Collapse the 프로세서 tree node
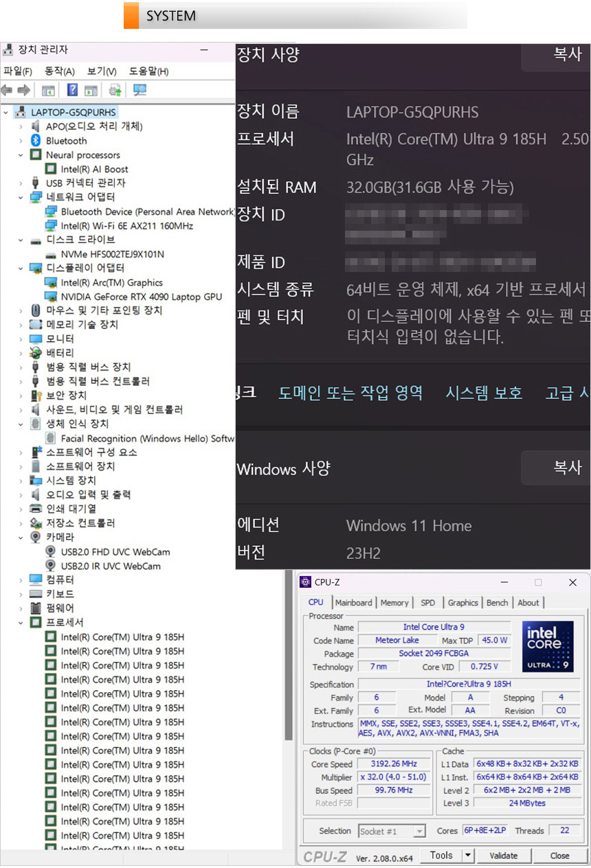The height and width of the screenshot is (868, 591). click(21, 623)
